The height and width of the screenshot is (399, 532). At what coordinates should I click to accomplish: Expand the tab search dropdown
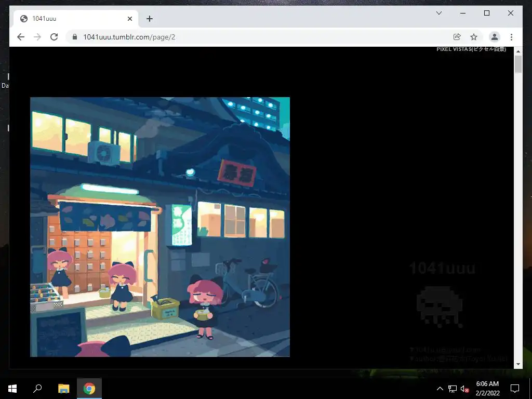pos(438,13)
